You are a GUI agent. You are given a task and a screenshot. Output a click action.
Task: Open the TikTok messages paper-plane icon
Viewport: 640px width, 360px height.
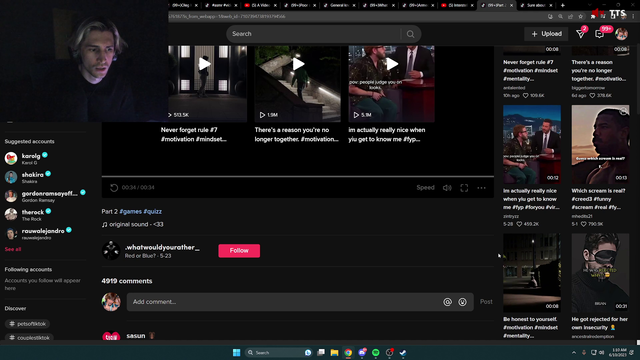[580, 34]
